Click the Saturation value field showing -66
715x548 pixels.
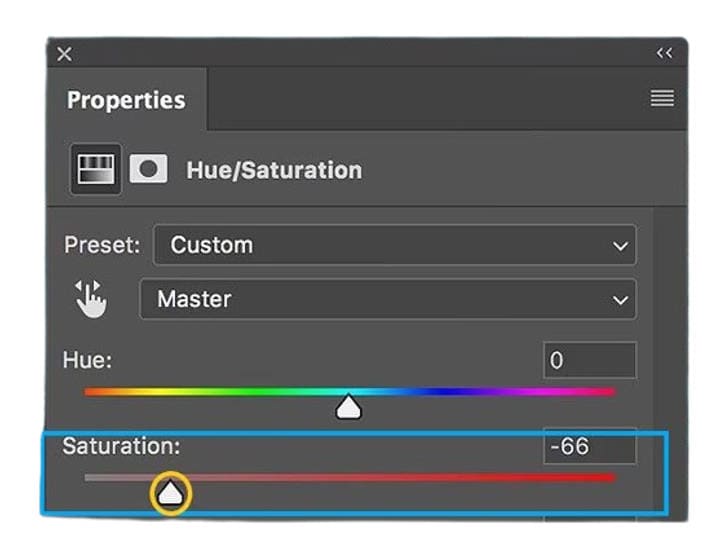(x=590, y=446)
